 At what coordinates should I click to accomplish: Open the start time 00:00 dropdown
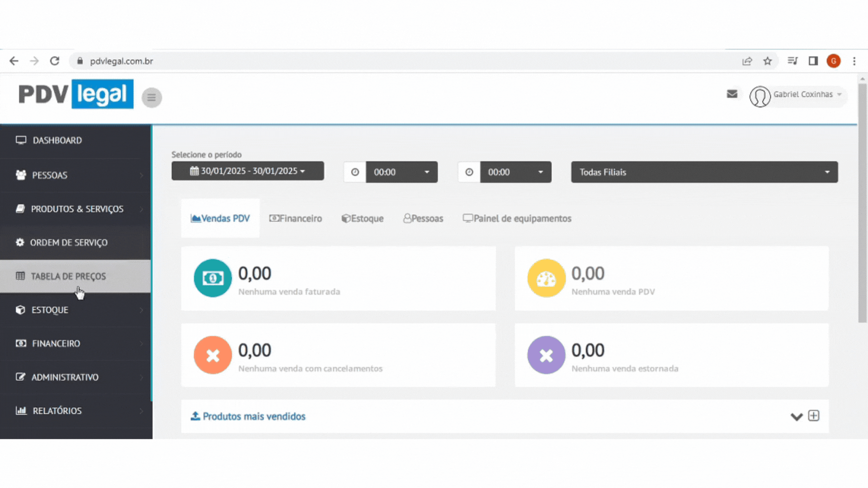pyautogui.click(x=401, y=172)
